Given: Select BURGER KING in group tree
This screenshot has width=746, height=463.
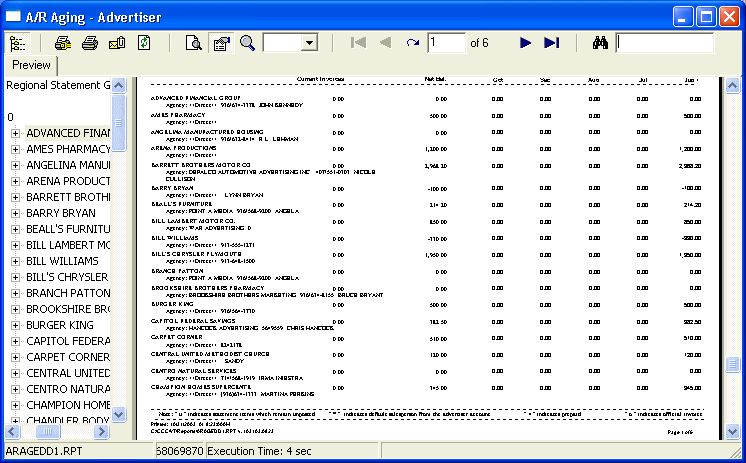Looking at the screenshot, I should [60, 325].
